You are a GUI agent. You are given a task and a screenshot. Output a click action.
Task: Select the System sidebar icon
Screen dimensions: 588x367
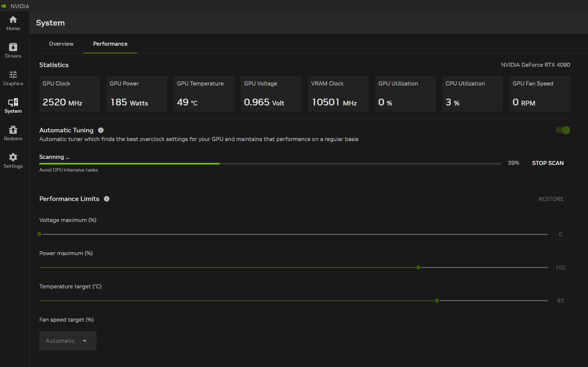pos(13,105)
